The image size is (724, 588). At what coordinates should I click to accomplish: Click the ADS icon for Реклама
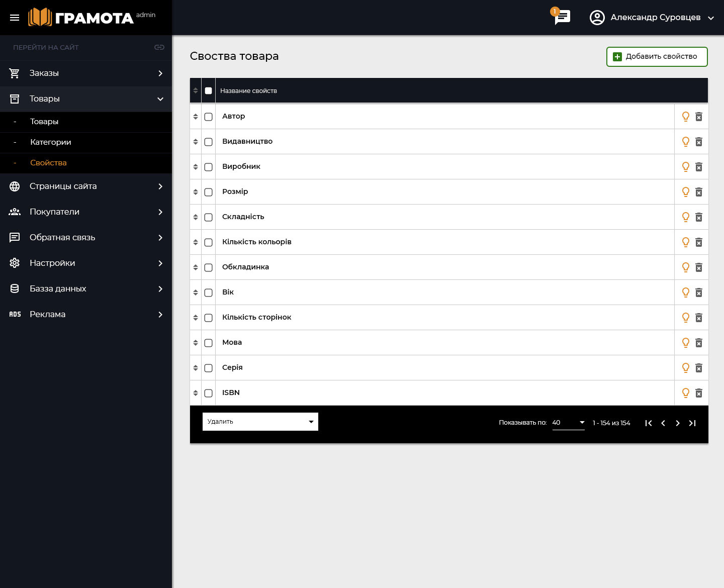coord(15,315)
